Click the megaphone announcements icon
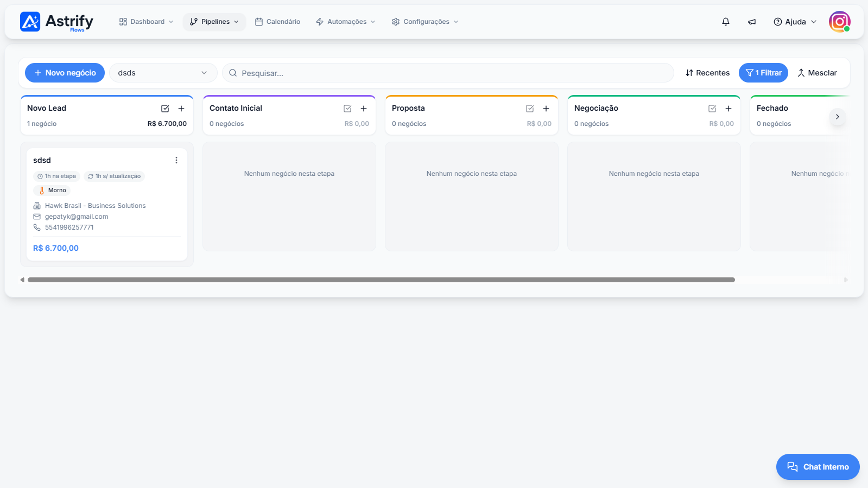Image resolution: width=868 pixels, height=488 pixels. coord(752,22)
